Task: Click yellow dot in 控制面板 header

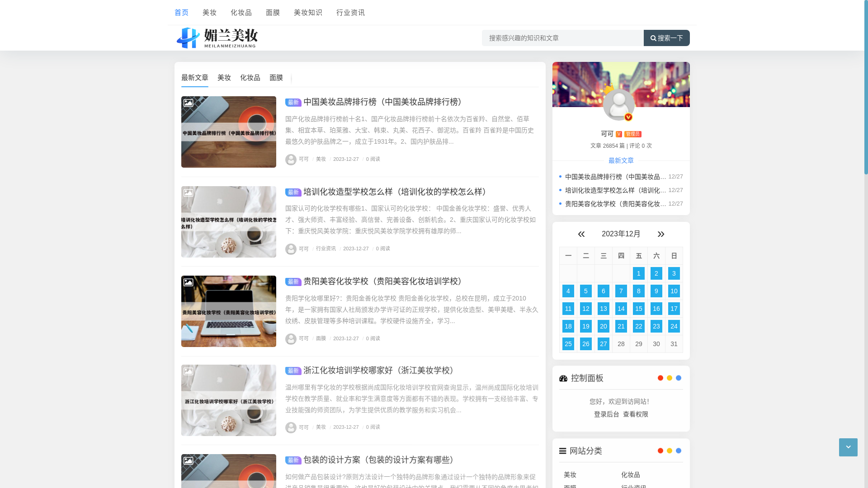Action: pyautogui.click(x=670, y=378)
